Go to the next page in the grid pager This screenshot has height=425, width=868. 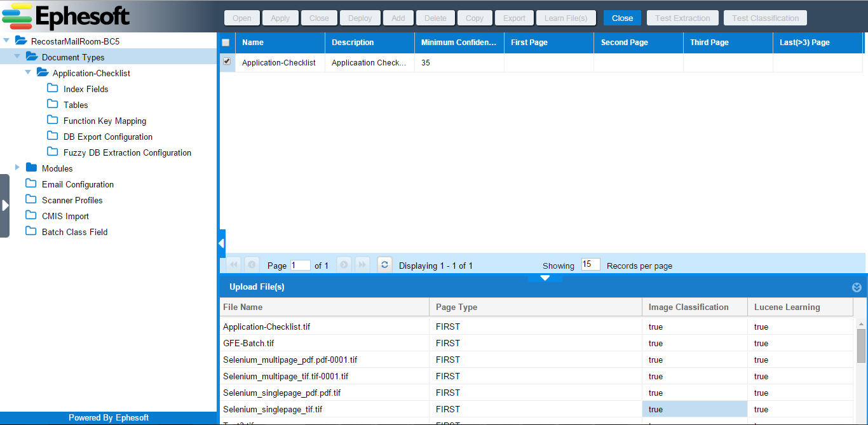[x=344, y=265]
